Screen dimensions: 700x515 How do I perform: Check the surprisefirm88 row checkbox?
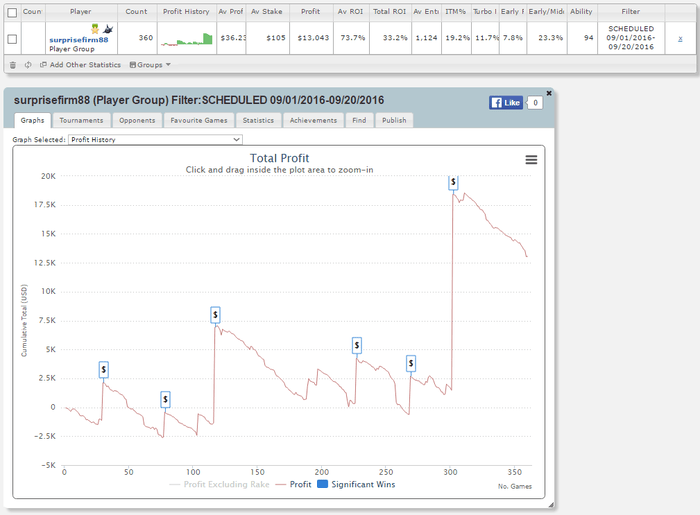pos(12,39)
